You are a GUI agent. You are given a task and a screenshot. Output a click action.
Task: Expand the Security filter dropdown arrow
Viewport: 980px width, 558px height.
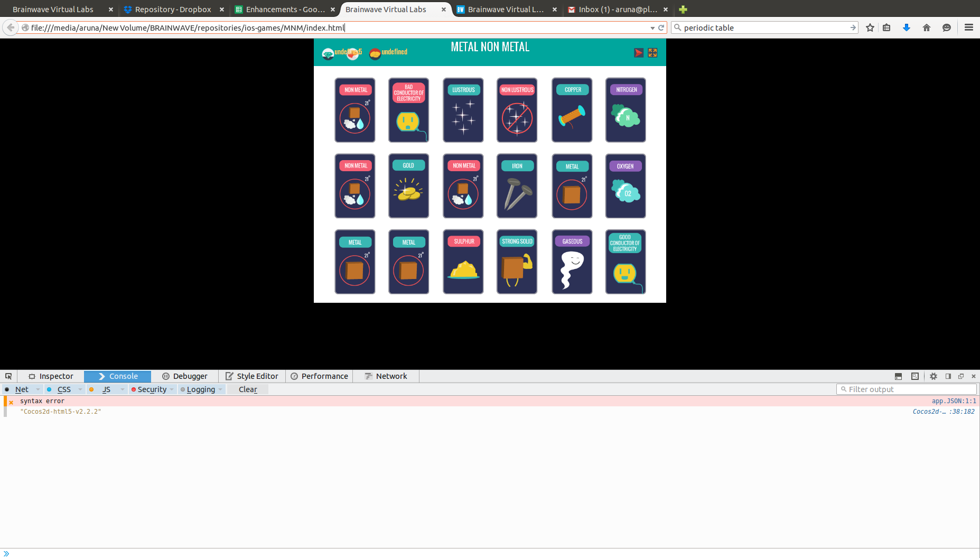tap(172, 389)
